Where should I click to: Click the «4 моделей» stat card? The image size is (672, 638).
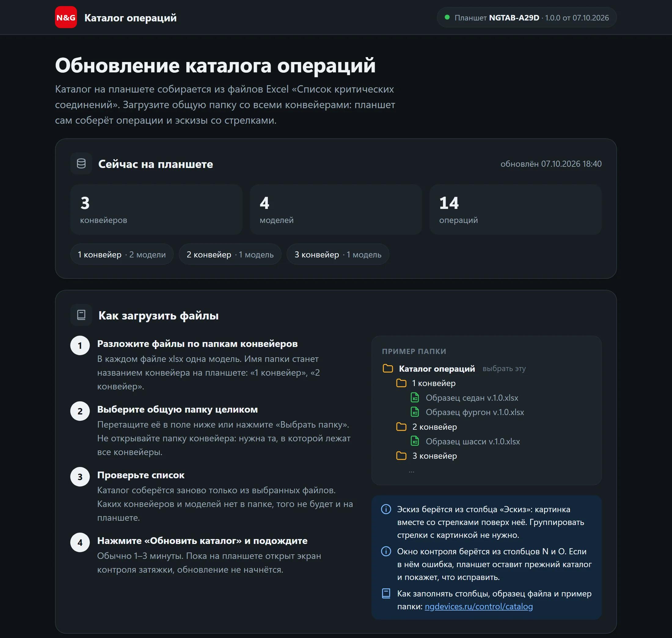[x=336, y=210]
